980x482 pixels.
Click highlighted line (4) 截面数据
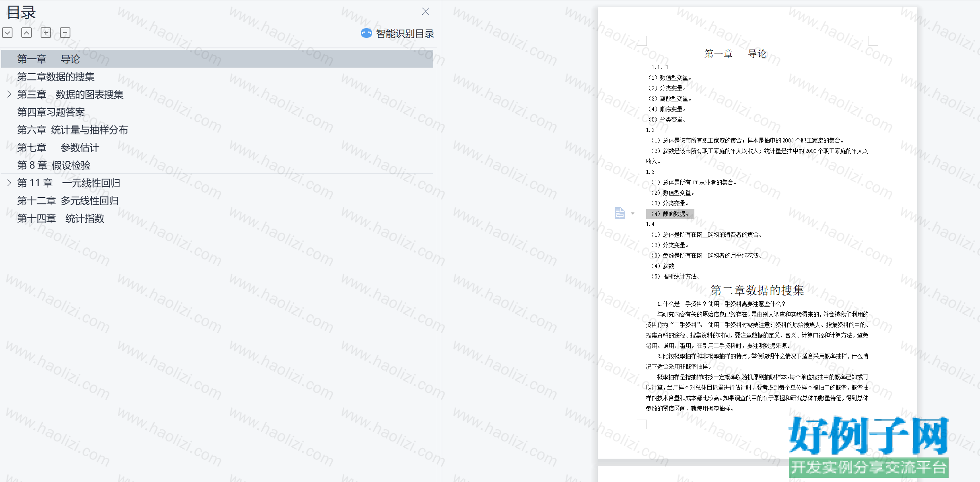pyautogui.click(x=670, y=214)
